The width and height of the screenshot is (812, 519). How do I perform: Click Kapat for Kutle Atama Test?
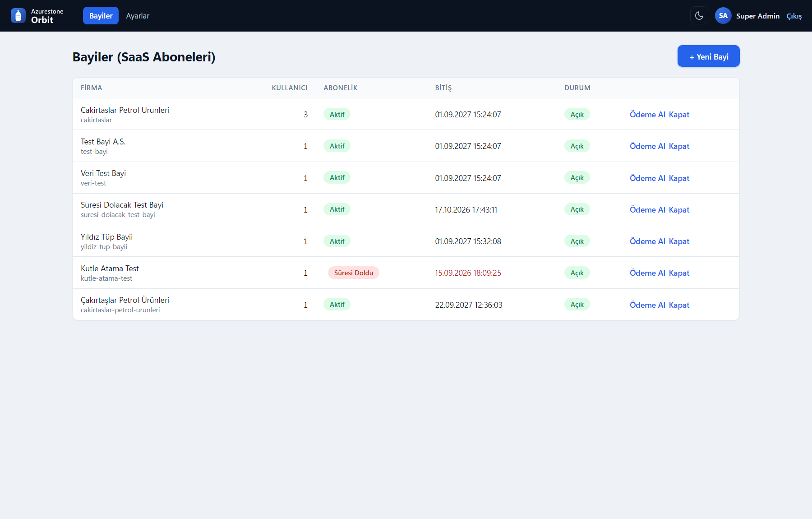tap(679, 273)
